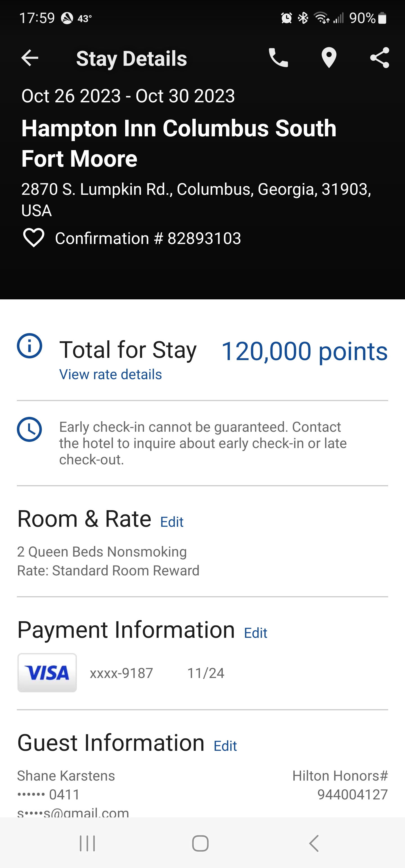Tap the info icon beside Total for Stay

(30, 346)
